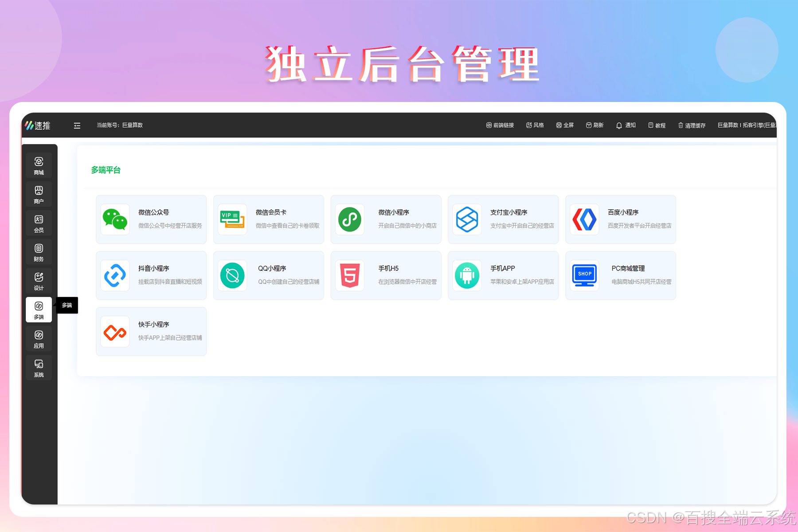Open the 应用 sidebar section
798x532 pixels.
click(x=39, y=339)
